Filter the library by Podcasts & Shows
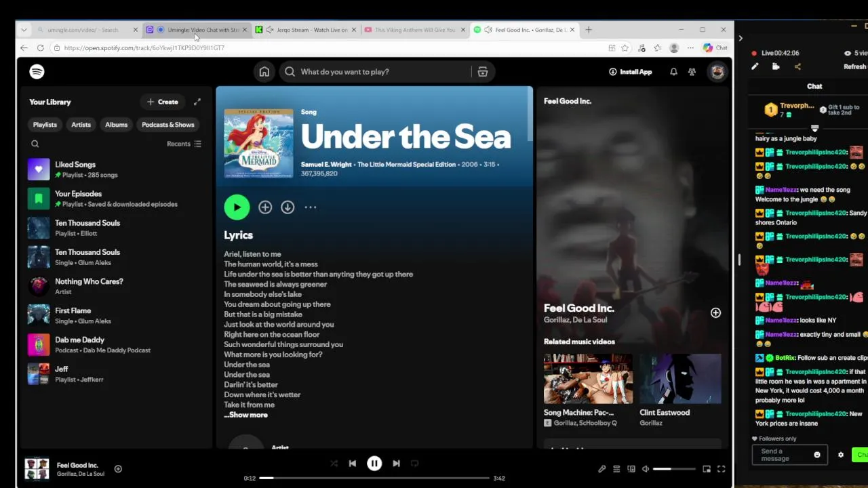This screenshot has height=488, width=868. pyautogui.click(x=168, y=125)
